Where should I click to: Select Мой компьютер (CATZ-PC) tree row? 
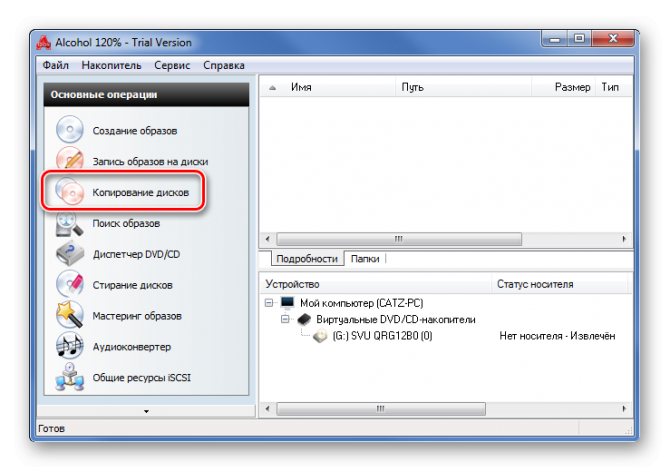point(361,303)
